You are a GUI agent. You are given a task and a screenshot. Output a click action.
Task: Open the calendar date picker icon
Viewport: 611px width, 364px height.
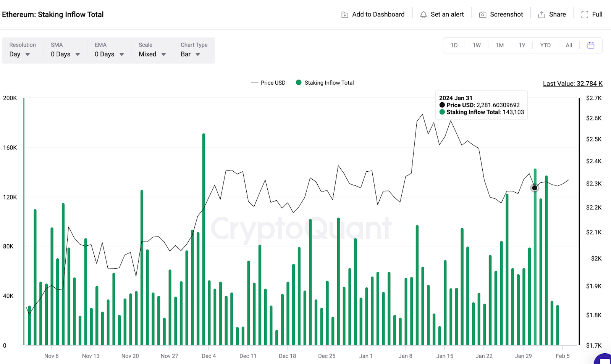(x=591, y=45)
